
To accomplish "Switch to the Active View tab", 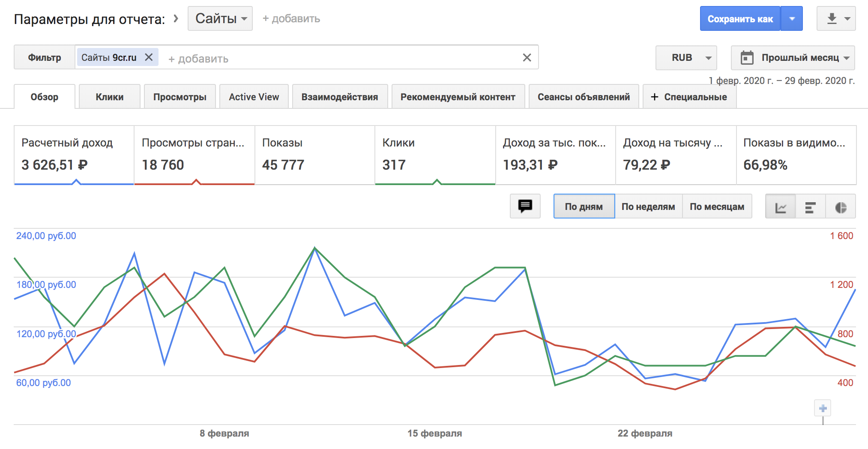I will pos(254,97).
